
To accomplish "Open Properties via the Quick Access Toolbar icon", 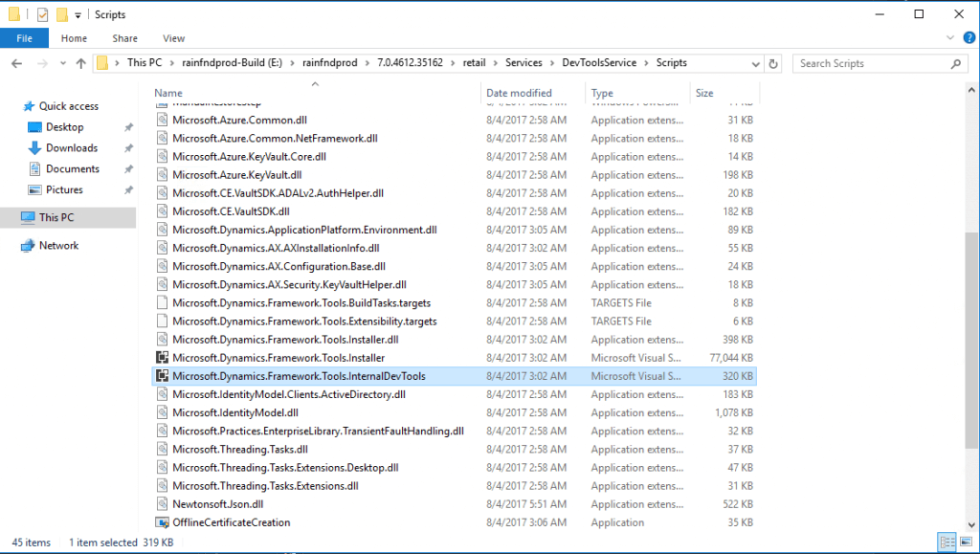I will [41, 14].
